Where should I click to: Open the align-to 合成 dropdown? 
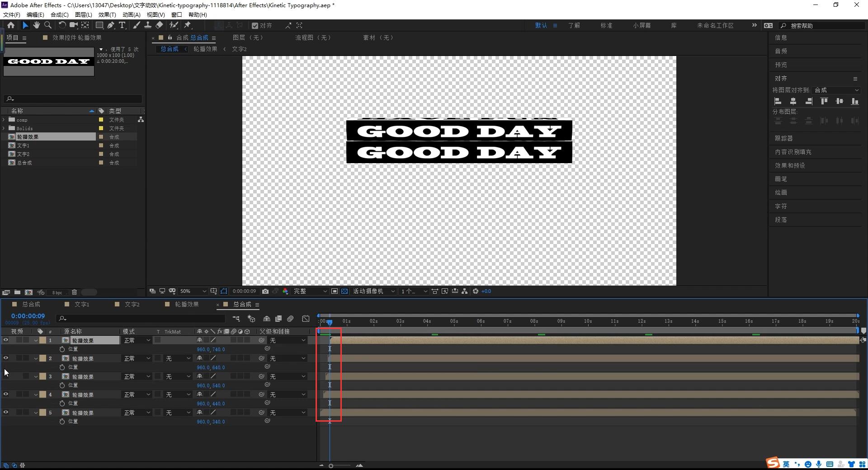(836, 90)
